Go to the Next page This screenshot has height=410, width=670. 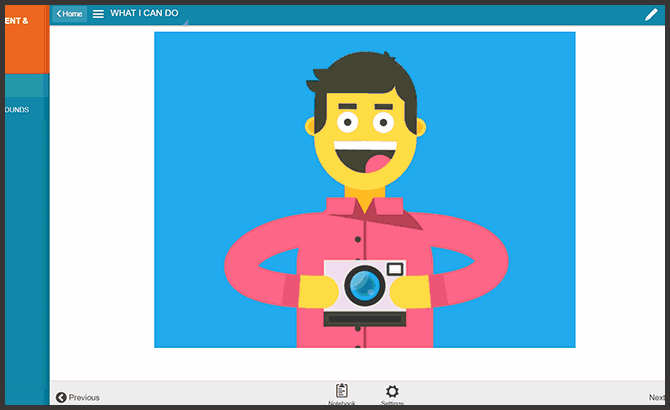click(x=656, y=397)
